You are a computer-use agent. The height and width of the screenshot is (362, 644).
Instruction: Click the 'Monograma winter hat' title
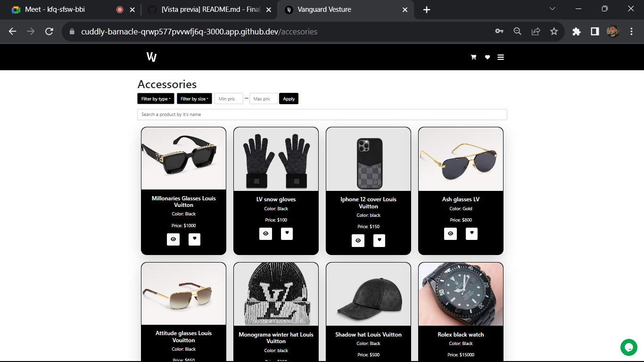276,338
